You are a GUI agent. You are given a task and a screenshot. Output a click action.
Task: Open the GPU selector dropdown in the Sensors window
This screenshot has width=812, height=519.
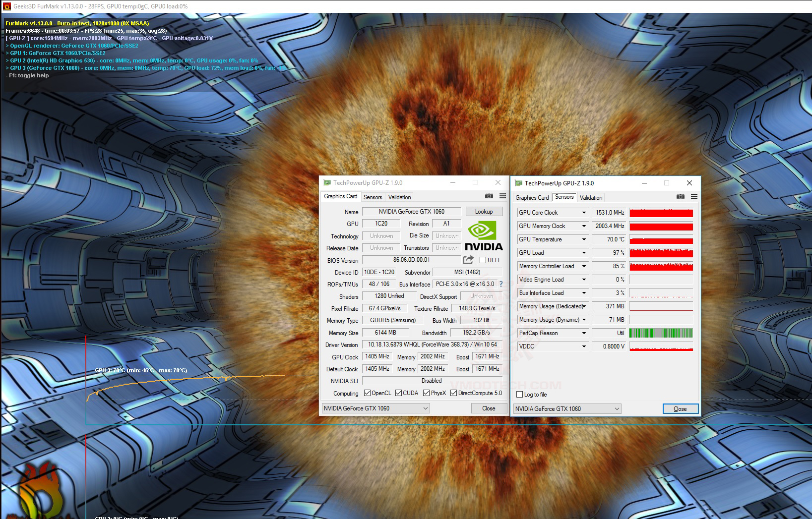click(x=567, y=408)
